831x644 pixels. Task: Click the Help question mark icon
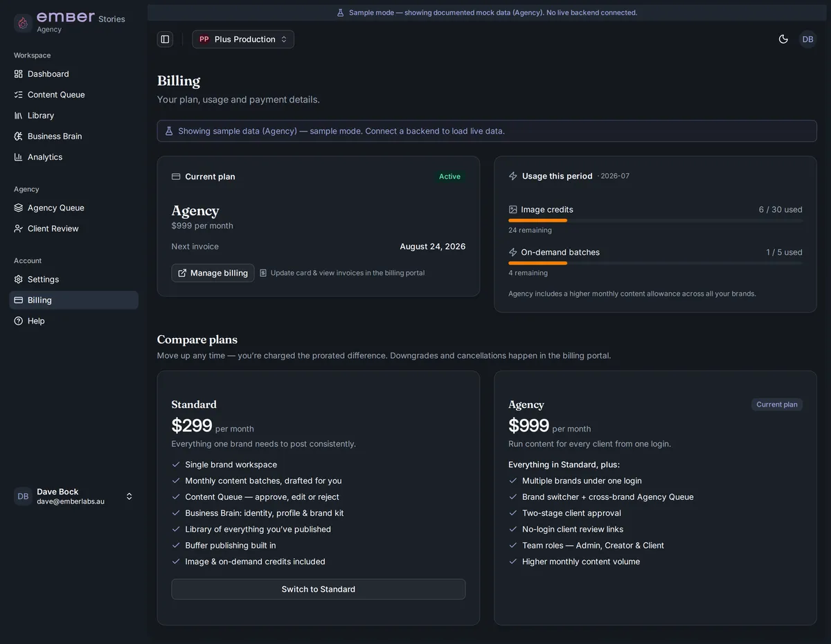(x=19, y=321)
